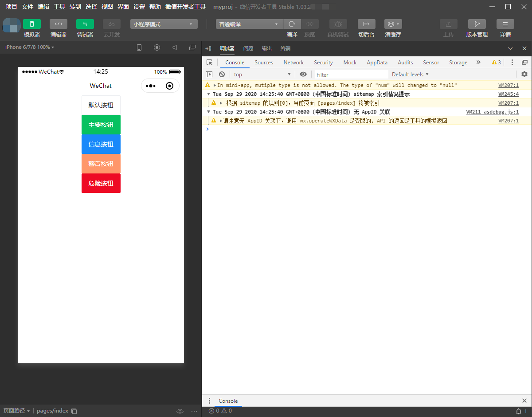The width and height of the screenshot is (532, 417).
Task: Switch to the 问题 tab
Action: pos(248,48)
